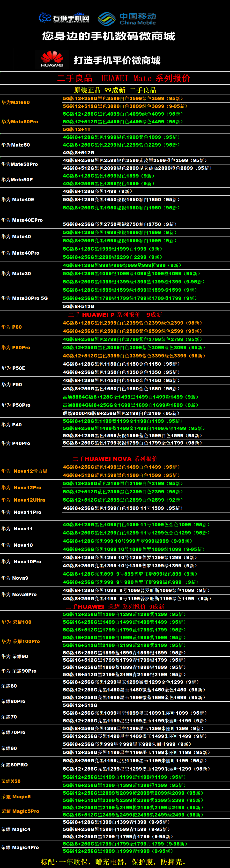Click the 高通888 8+128G row priced 1499
This screenshot has width=230, height=868.
(146, 397)
